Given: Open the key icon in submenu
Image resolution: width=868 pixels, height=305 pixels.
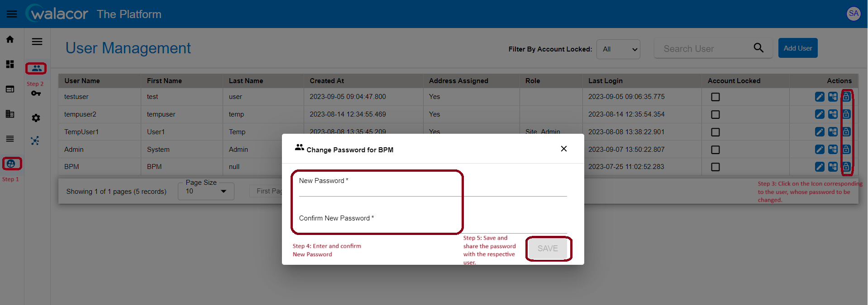Looking at the screenshot, I should click(36, 93).
